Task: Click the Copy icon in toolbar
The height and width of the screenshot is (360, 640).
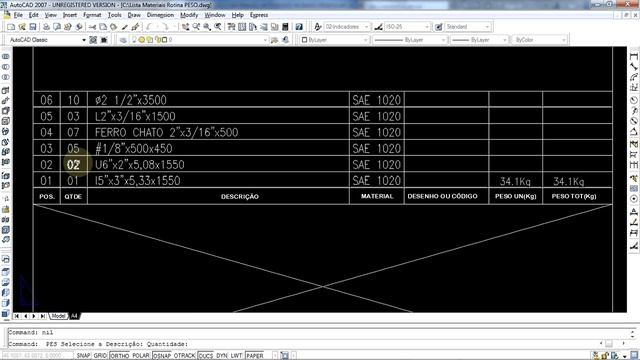Action: tap(103, 27)
